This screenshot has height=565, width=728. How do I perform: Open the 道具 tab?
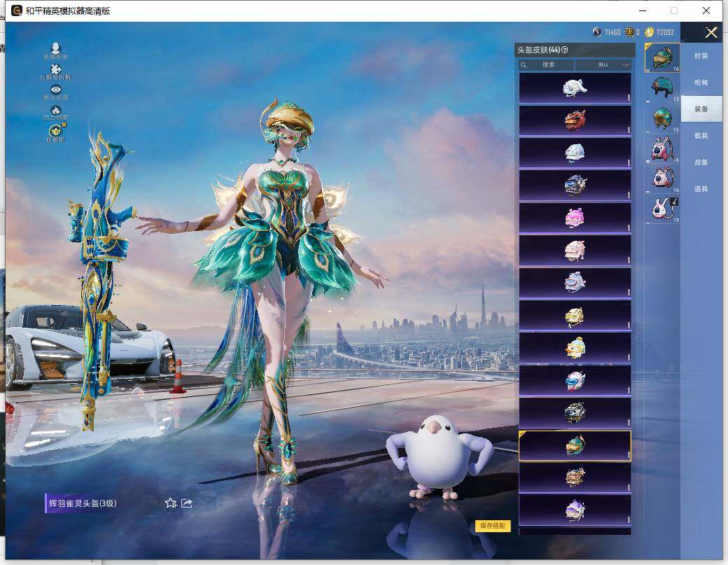click(x=701, y=189)
